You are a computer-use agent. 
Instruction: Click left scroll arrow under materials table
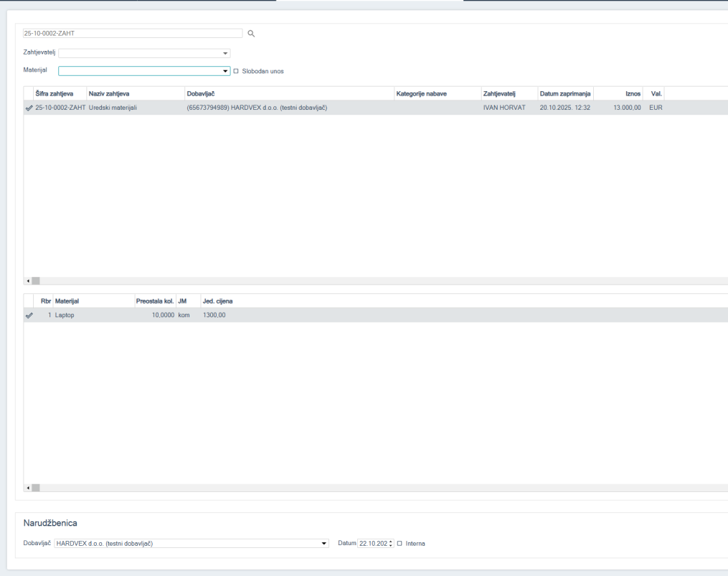point(28,488)
